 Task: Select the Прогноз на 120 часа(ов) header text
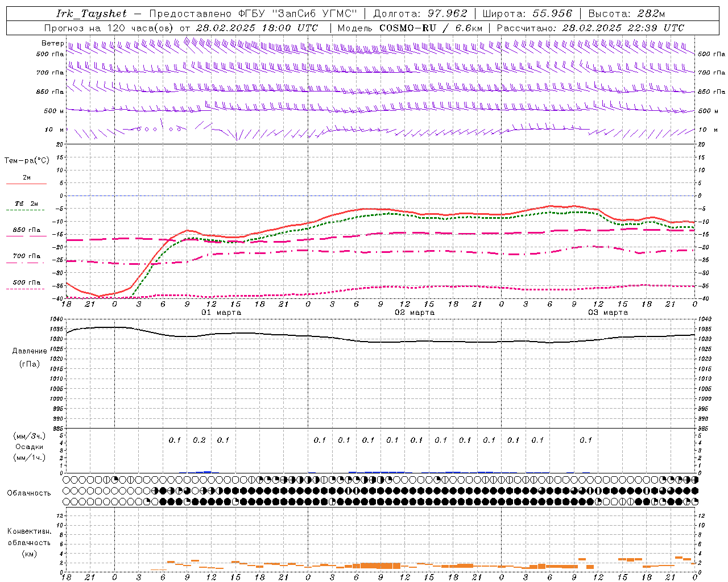click(110, 28)
